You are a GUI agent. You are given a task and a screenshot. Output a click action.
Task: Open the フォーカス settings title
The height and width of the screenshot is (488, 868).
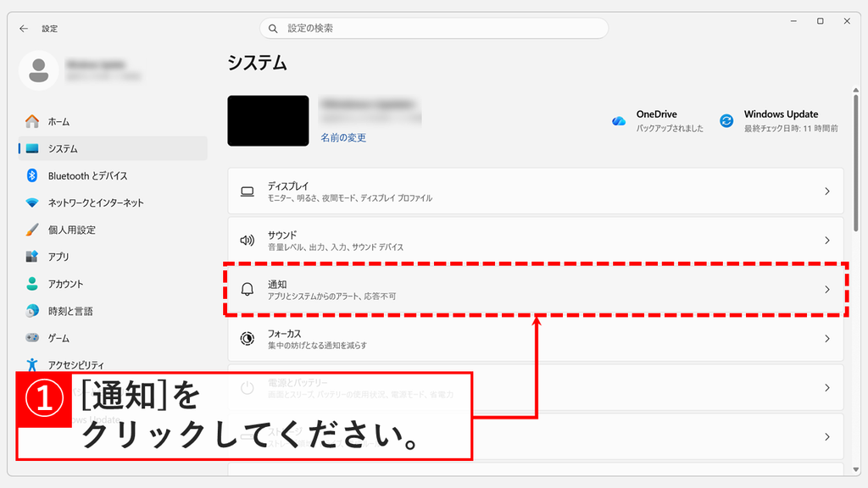285,333
